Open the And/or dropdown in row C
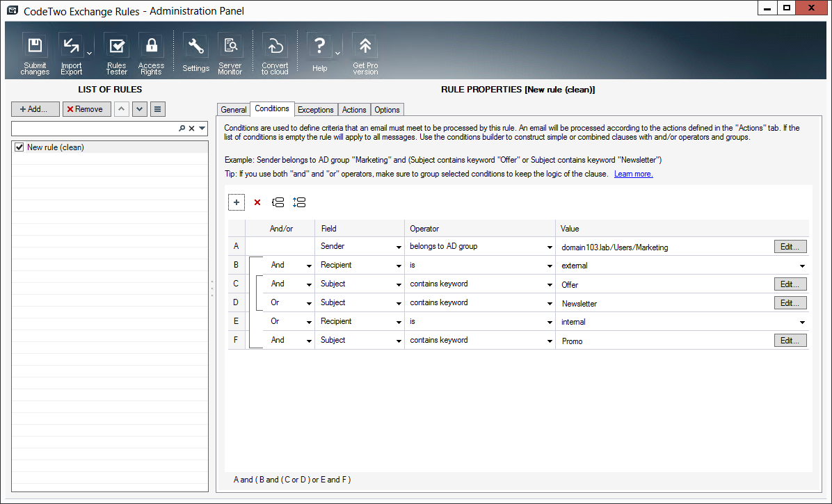Viewport: 832px width, 504px height. tap(309, 284)
